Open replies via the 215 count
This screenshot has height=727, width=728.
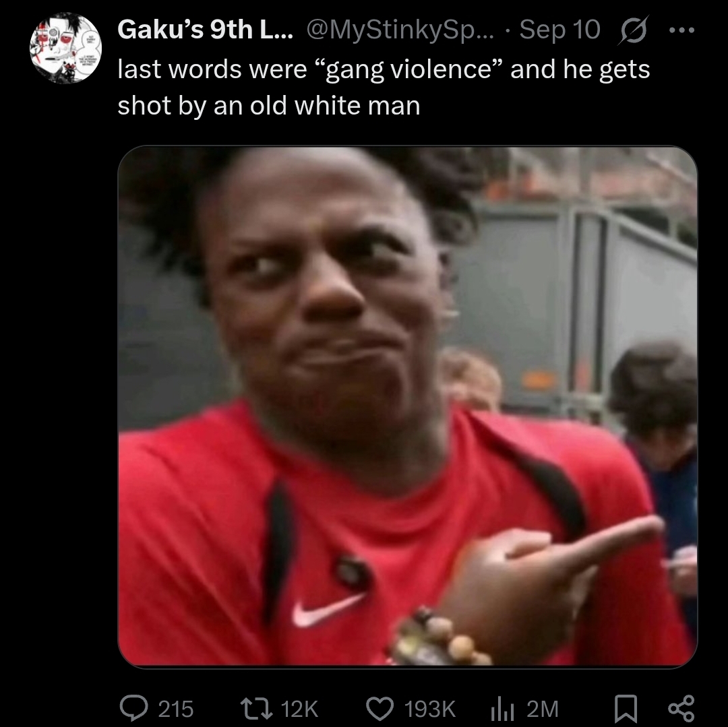click(175, 709)
